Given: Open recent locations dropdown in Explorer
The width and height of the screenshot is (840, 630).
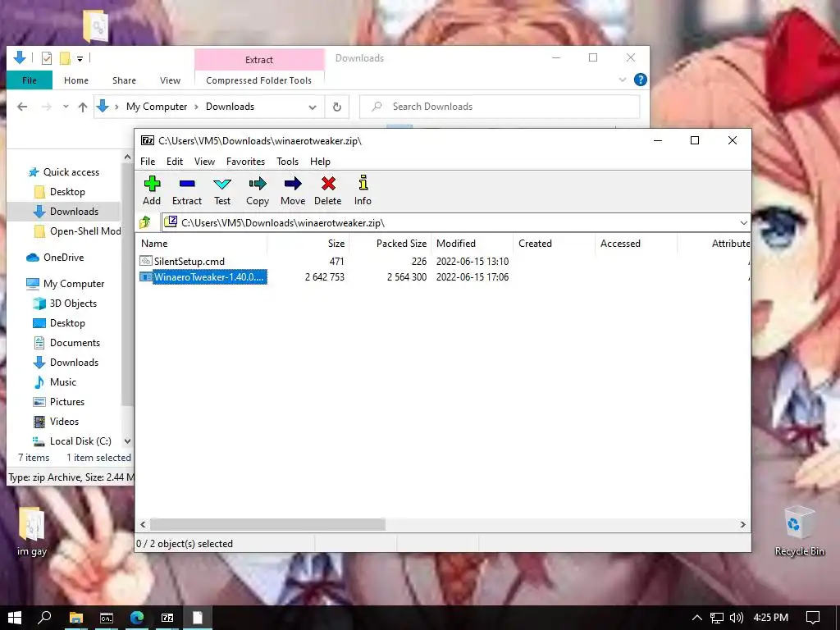Looking at the screenshot, I should click(x=66, y=107).
